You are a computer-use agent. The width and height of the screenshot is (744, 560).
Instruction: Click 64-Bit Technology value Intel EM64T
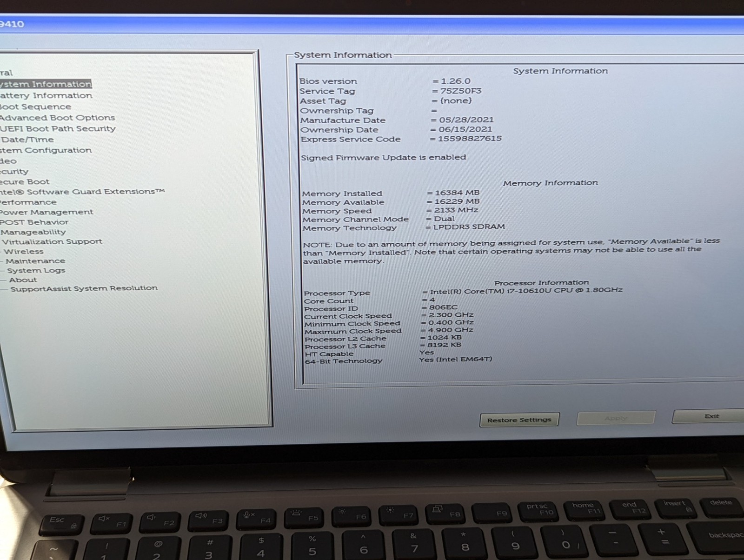point(455,360)
